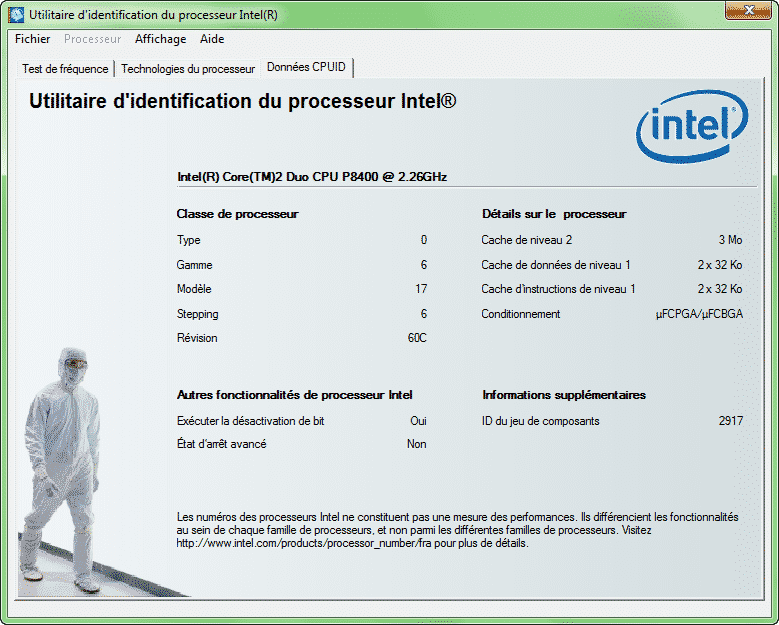This screenshot has width=779, height=625.
Task: Switch to the Test de fréquence tab
Action: pos(65,69)
